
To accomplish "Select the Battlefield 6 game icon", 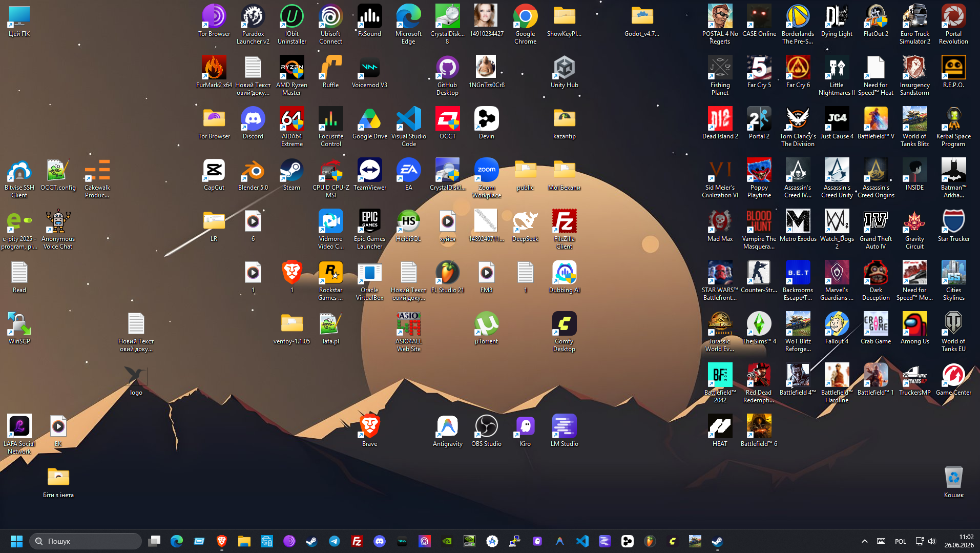I will coord(759,431).
